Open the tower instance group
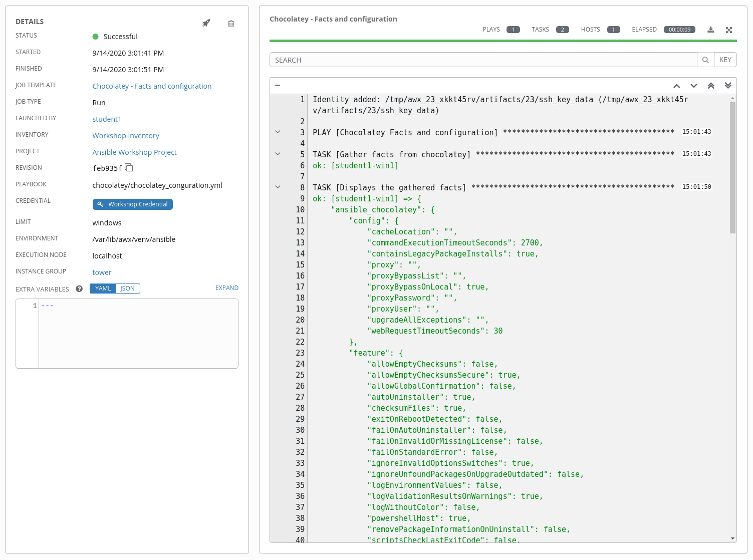Screen dimensions: 753x560 coord(102,272)
